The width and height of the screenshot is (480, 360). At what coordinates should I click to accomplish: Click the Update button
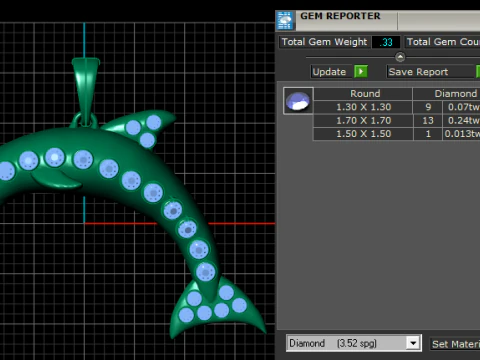coord(331,72)
